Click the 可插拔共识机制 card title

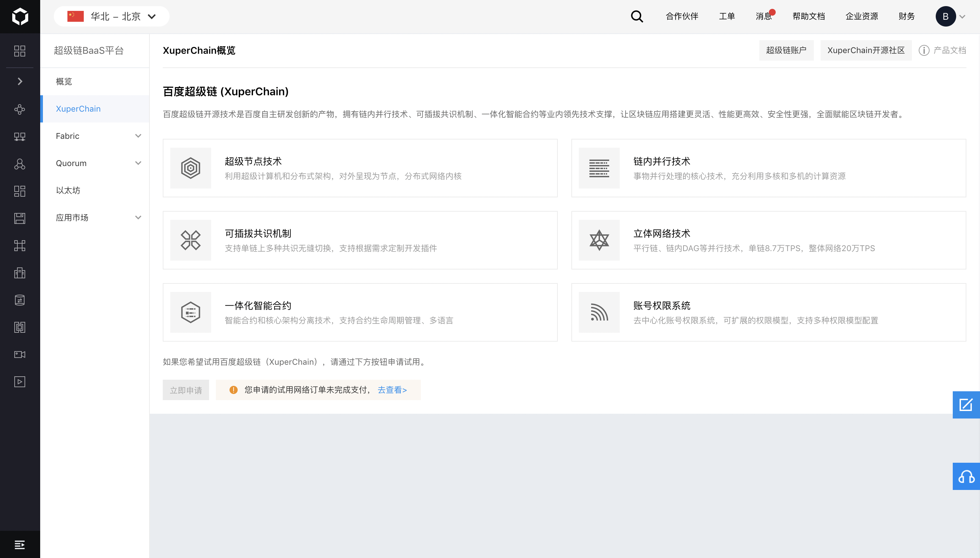pos(258,233)
